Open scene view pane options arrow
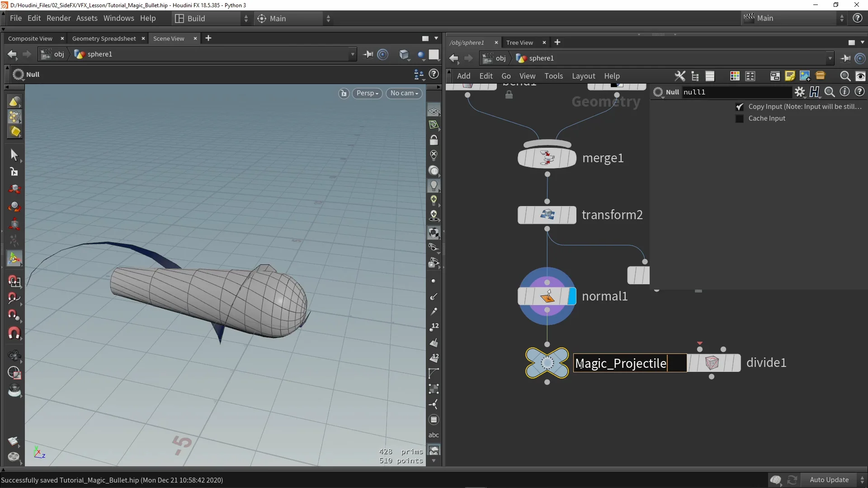Image resolution: width=868 pixels, height=488 pixels. (436, 38)
